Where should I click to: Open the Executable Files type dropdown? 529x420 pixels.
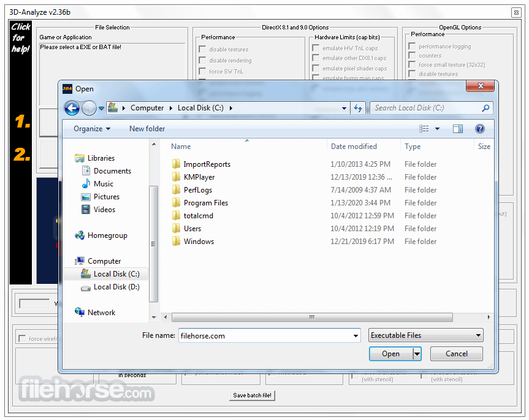[x=426, y=335]
